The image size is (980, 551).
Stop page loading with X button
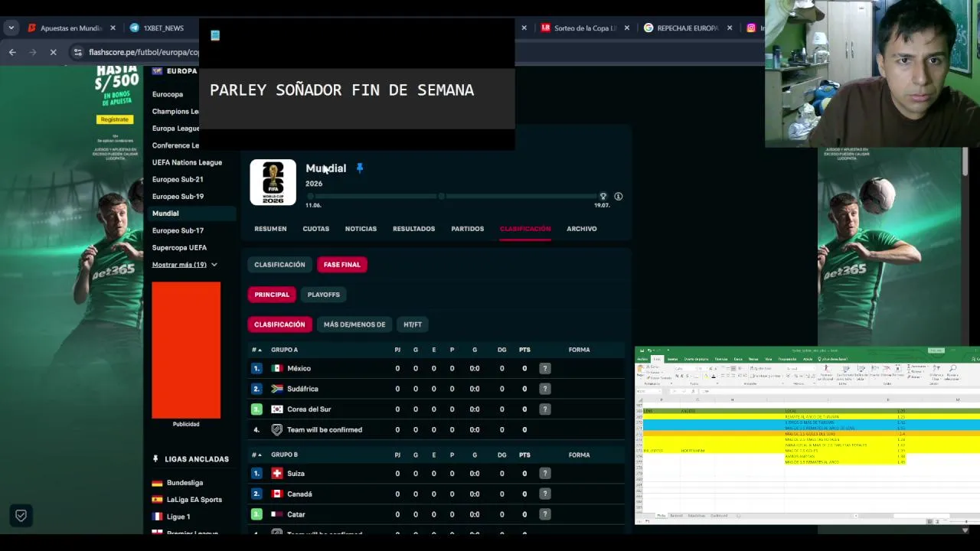click(x=54, y=52)
